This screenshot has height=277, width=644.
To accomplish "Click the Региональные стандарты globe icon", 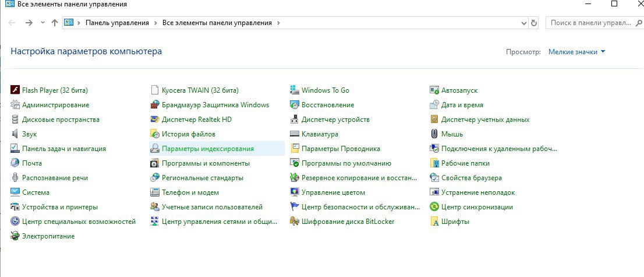I will click(x=155, y=178).
